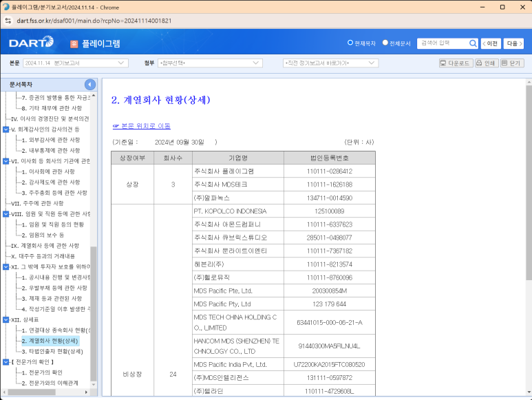The image size is (532, 400).
Task: Click the sidebar horizontal scrollbar thumb
Action: point(32,392)
